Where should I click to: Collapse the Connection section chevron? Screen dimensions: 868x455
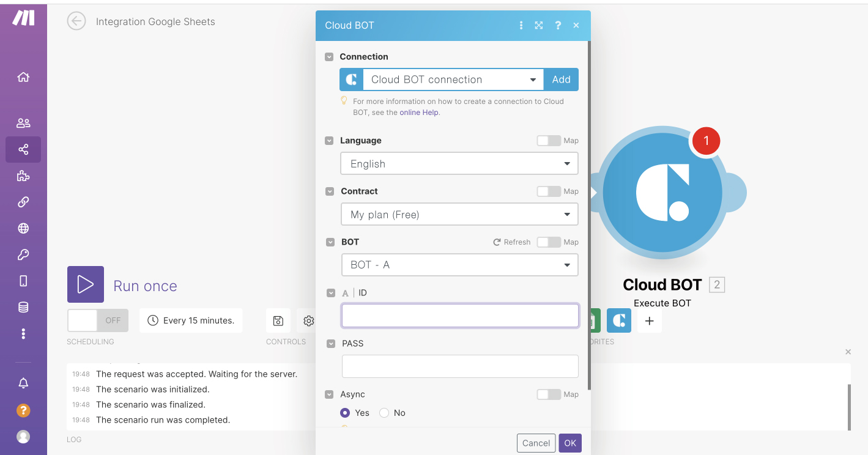coord(329,57)
